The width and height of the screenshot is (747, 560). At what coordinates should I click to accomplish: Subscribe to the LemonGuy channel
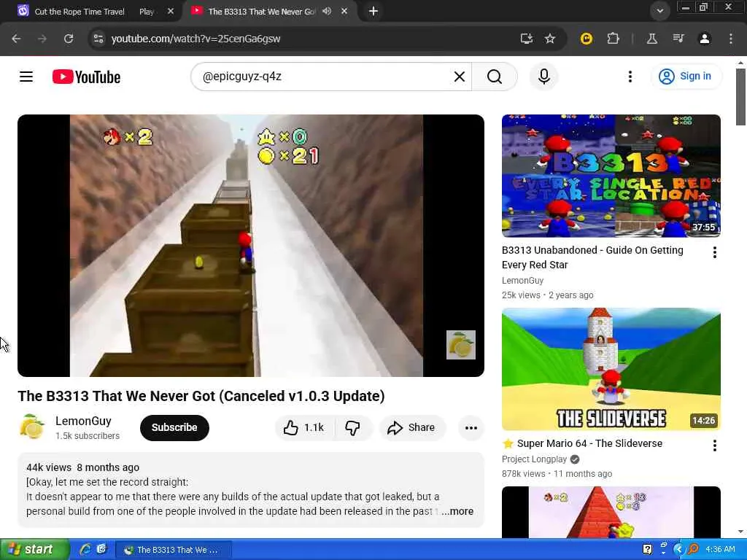(174, 427)
